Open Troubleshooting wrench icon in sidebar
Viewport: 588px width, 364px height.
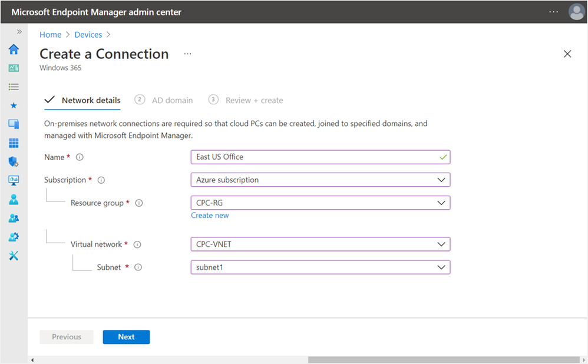(14, 256)
